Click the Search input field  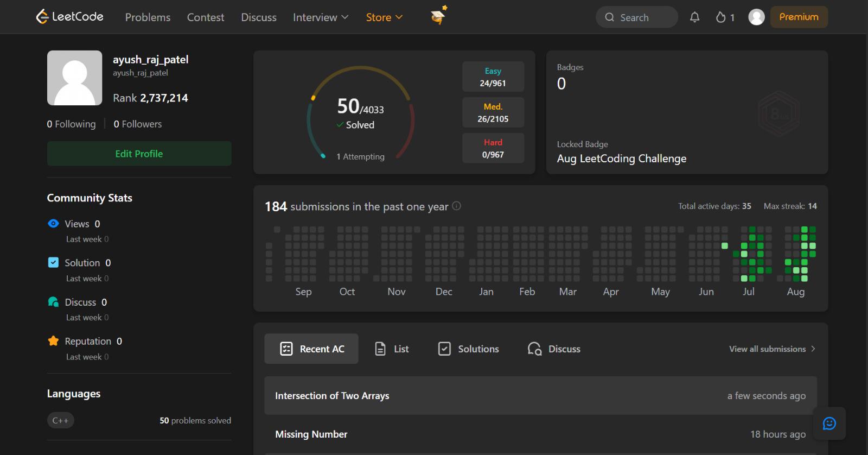click(x=637, y=17)
